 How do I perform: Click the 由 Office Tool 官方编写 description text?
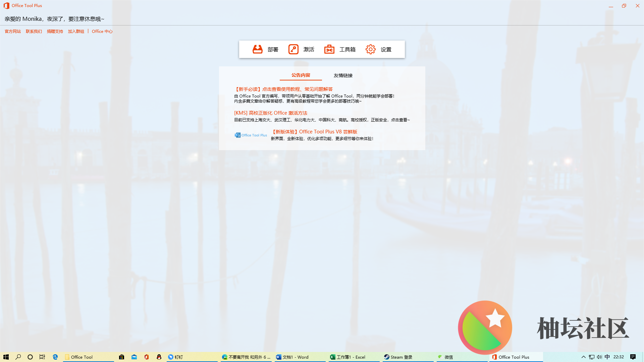[314, 99]
